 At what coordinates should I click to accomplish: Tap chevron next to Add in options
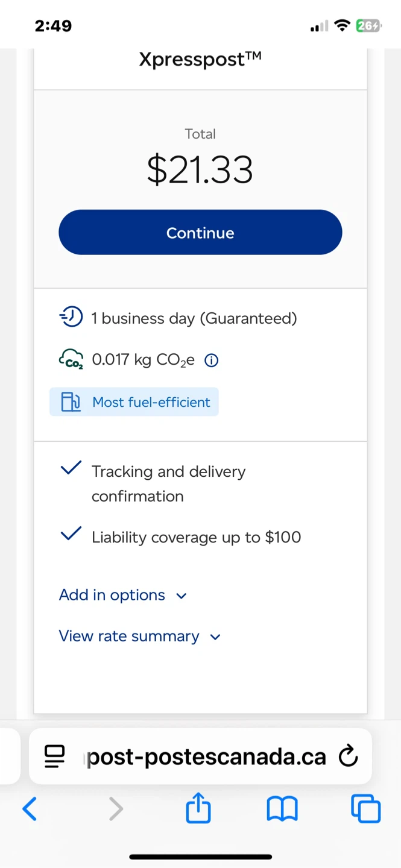click(181, 596)
